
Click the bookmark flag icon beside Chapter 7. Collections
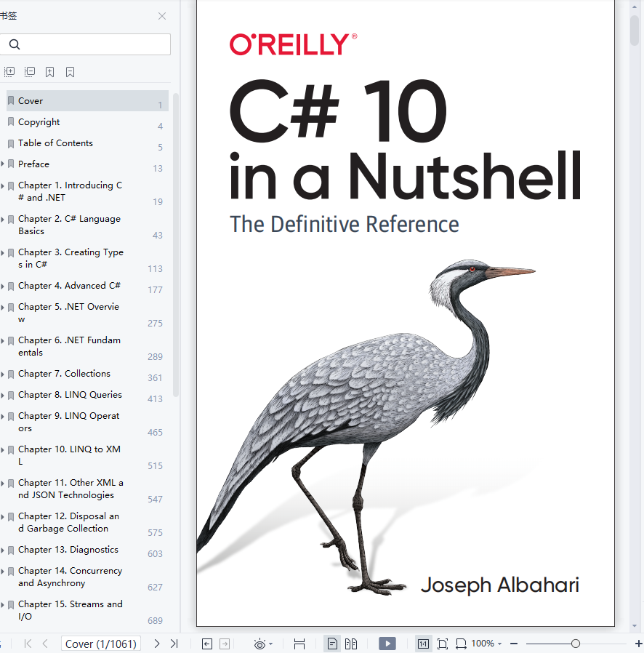[x=11, y=374]
